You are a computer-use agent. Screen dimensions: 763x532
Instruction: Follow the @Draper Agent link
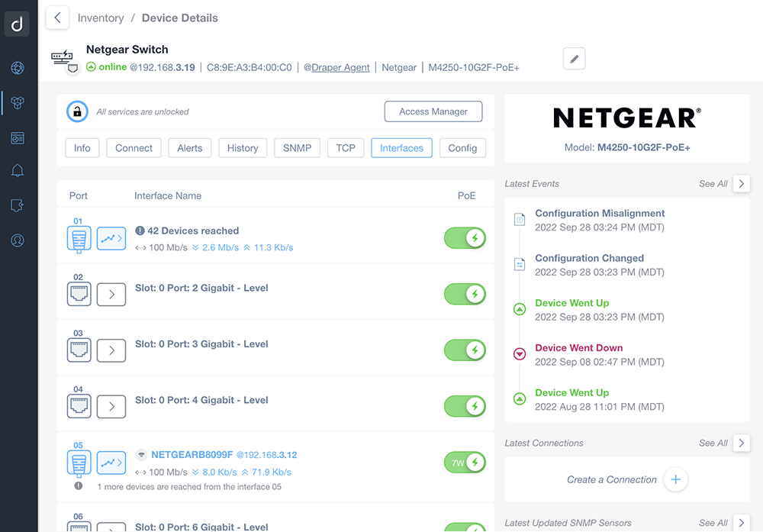click(336, 67)
